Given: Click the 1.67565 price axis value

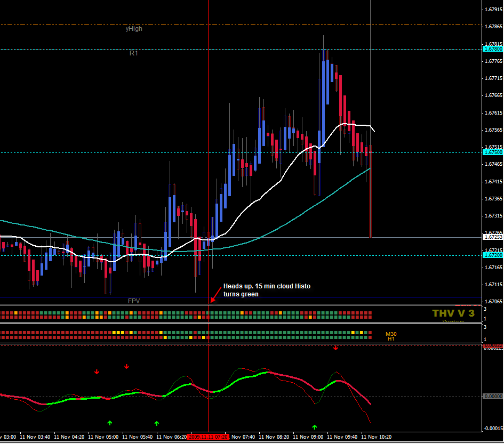Looking at the screenshot, I should point(493,130).
